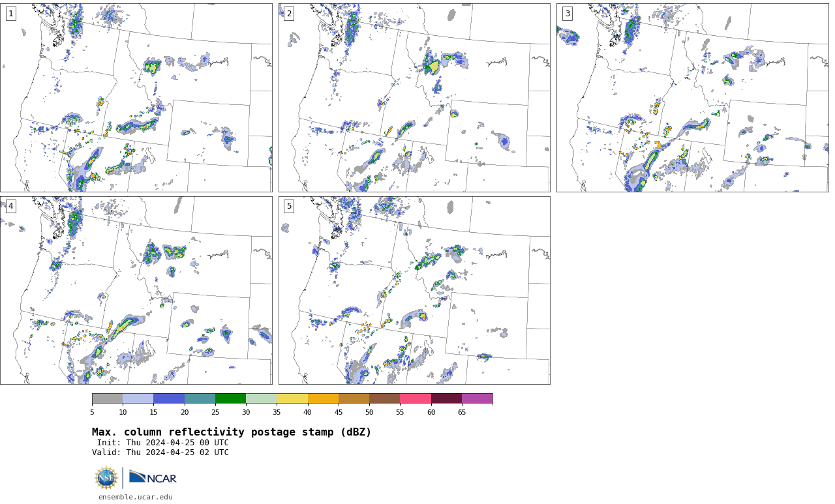835x504 pixels.
Task: Open ensemble member 2 reflectivity map
Action: [x=414, y=98]
